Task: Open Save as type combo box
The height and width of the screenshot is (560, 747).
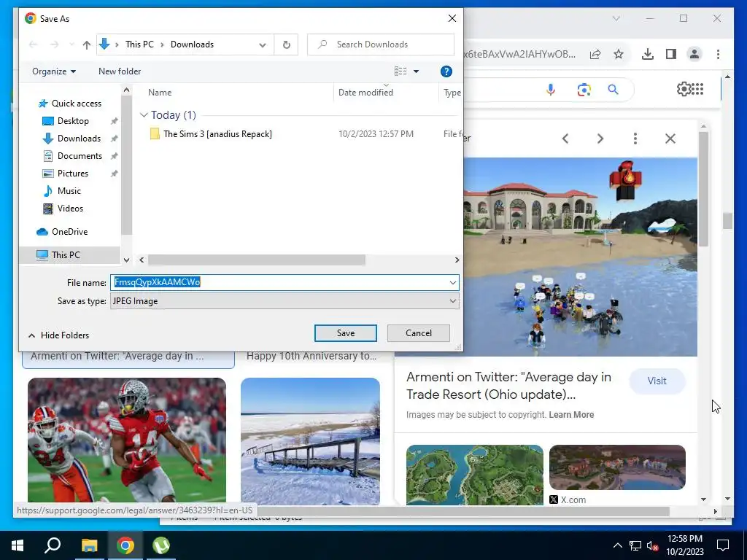Action: [x=285, y=301]
